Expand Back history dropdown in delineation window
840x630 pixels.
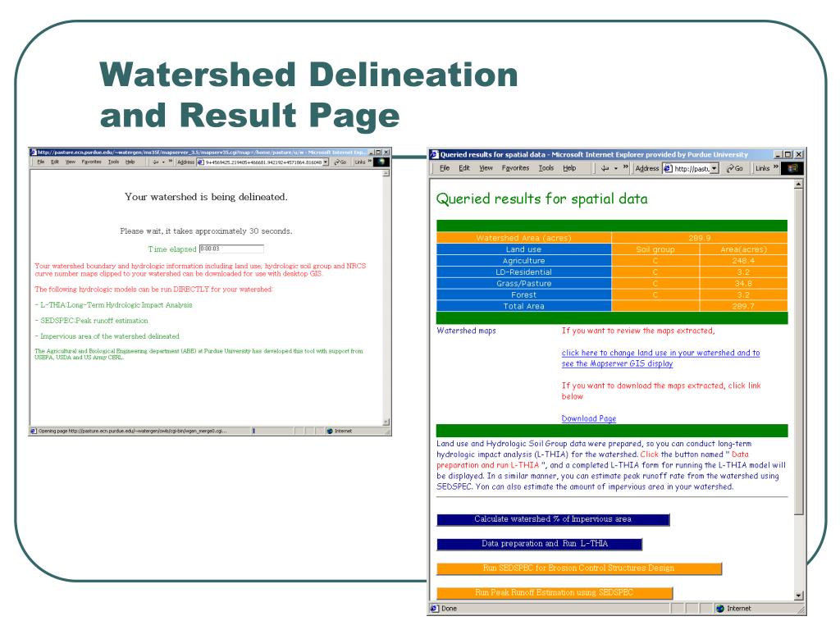pyautogui.click(x=163, y=162)
